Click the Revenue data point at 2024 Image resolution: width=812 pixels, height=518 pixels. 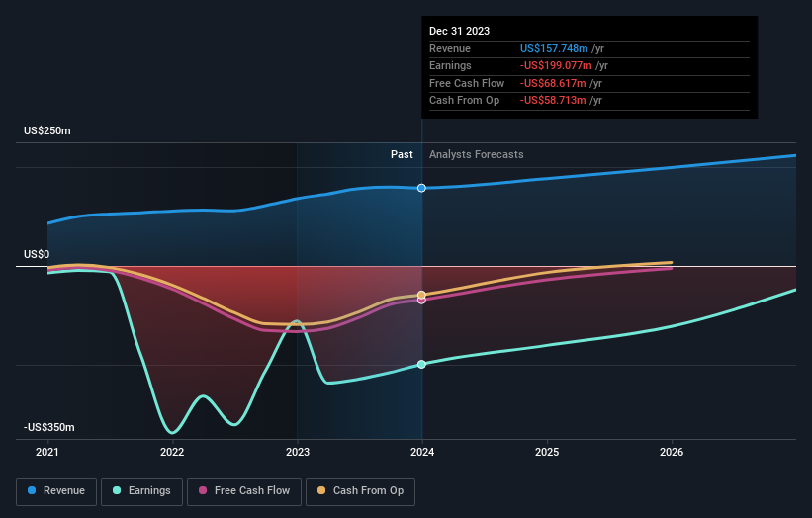[421, 188]
